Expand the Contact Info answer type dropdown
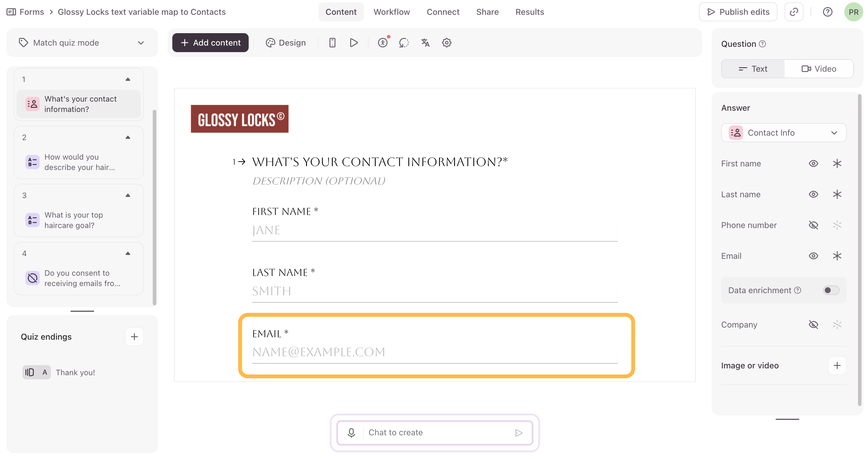 783,133
